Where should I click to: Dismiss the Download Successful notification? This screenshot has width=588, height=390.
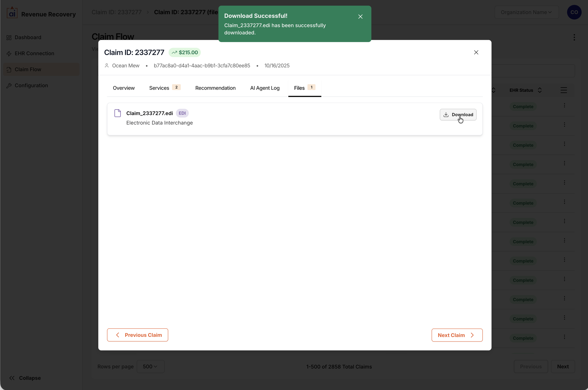click(360, 16)
